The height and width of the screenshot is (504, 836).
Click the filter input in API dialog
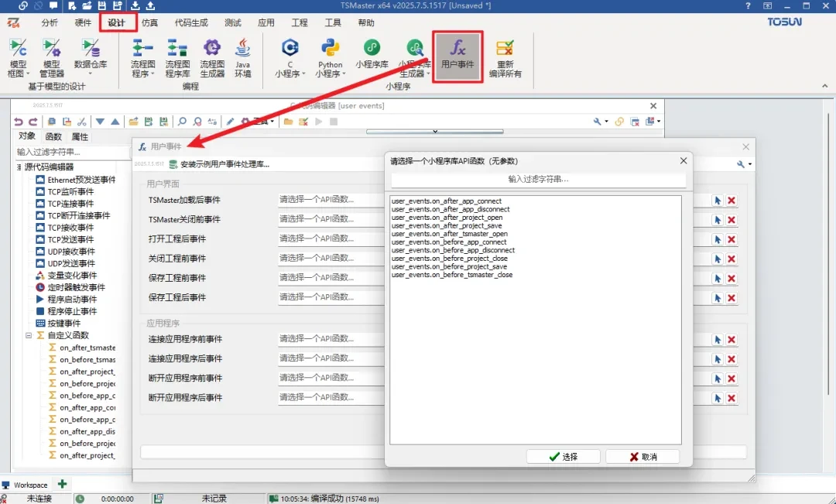pos(538,179)
